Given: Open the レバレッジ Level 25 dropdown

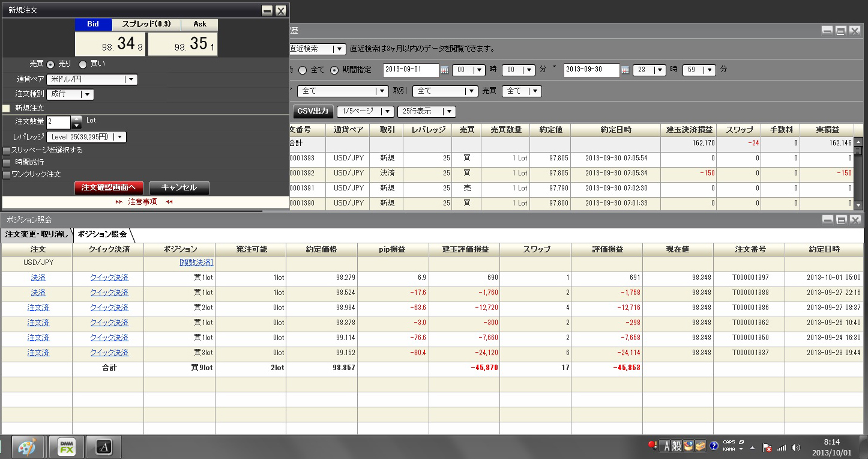Looking at the screenshot, I should (86, 137).
